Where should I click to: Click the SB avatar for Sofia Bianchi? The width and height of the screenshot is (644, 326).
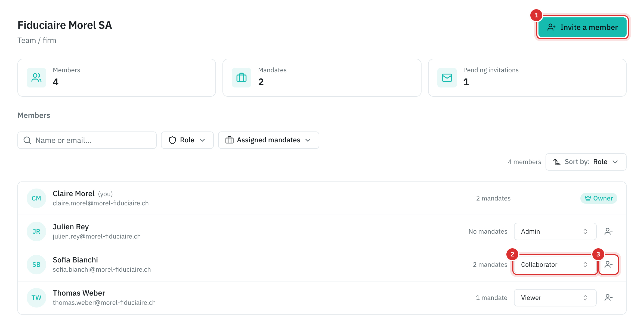pyautogui.click(x=36, y=265)
